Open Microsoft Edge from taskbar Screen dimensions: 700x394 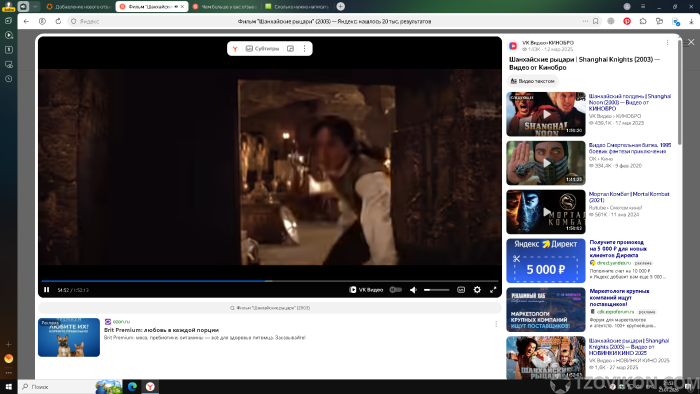(132, 387)
